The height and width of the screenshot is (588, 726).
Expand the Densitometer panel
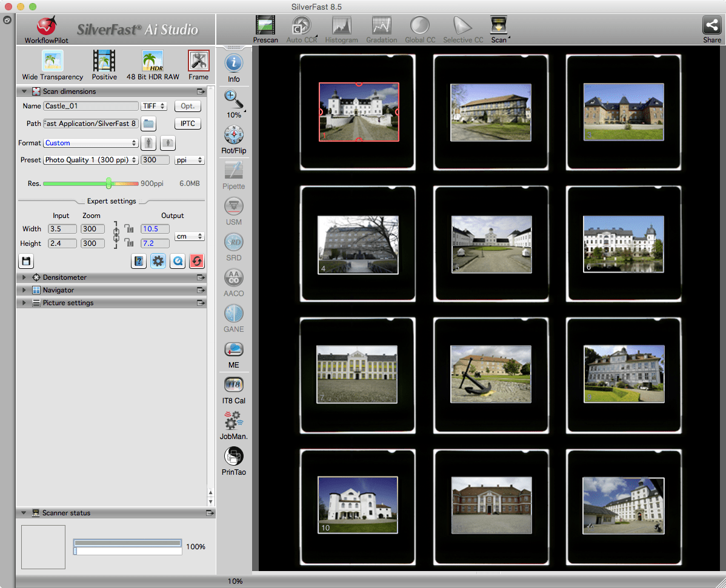tap(24, 277)
